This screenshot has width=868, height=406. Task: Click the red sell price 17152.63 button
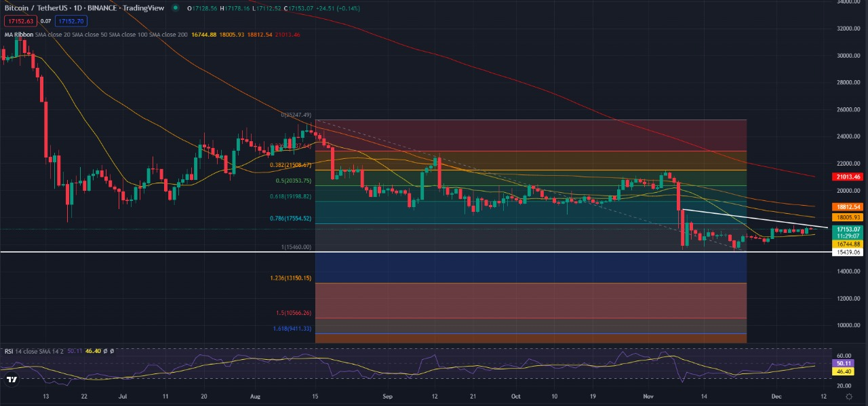click(20, 21)
